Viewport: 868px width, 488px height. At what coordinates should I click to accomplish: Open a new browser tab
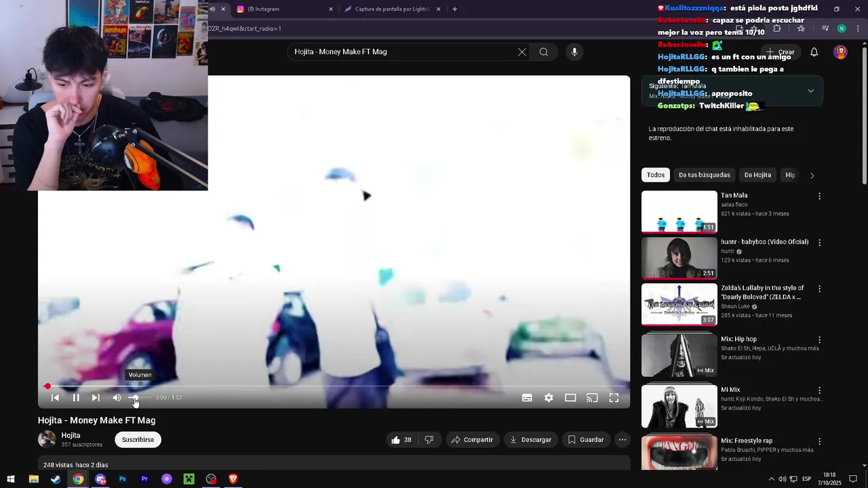tap(454, 9)
